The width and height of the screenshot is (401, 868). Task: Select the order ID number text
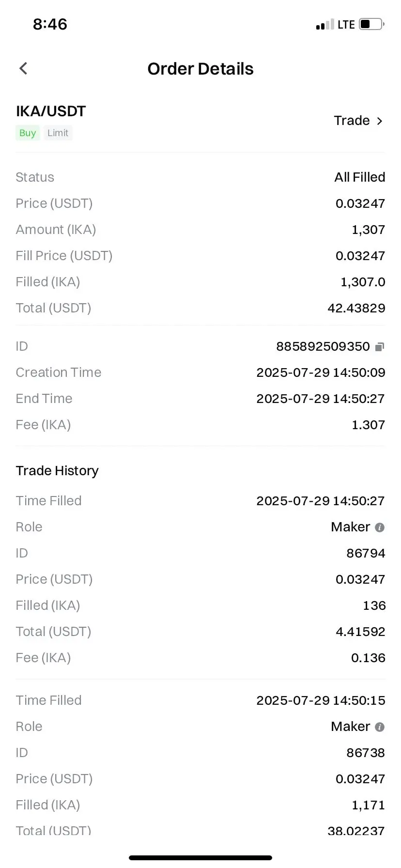(323, 346)
